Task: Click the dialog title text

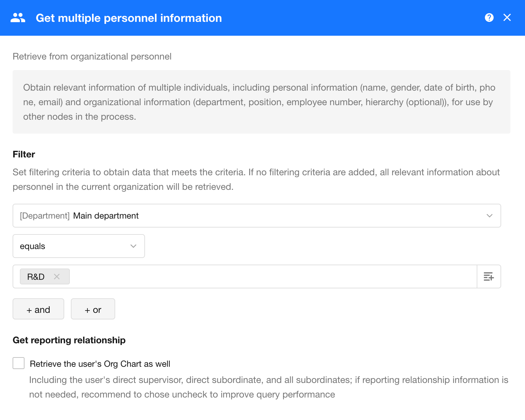Action: click(x=128, y=18)
